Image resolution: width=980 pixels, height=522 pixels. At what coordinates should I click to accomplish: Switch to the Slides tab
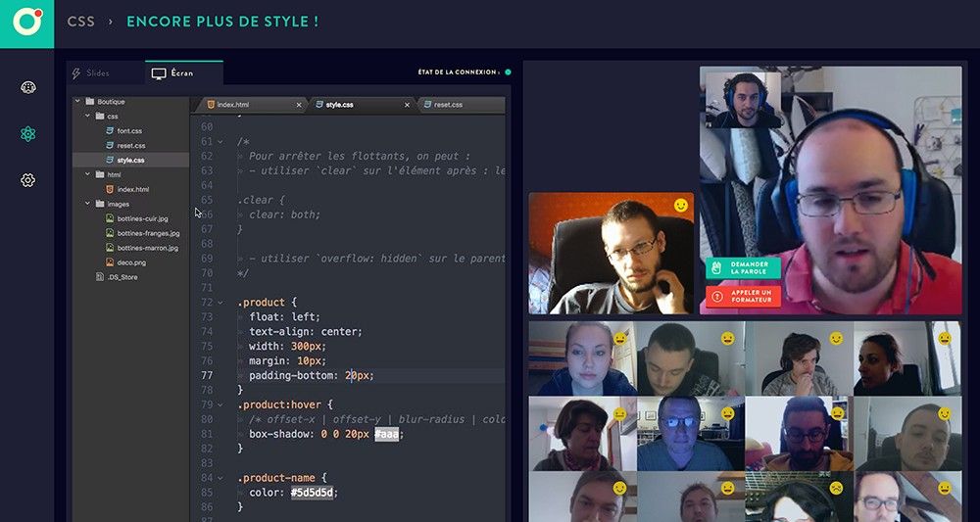point(106,73)
